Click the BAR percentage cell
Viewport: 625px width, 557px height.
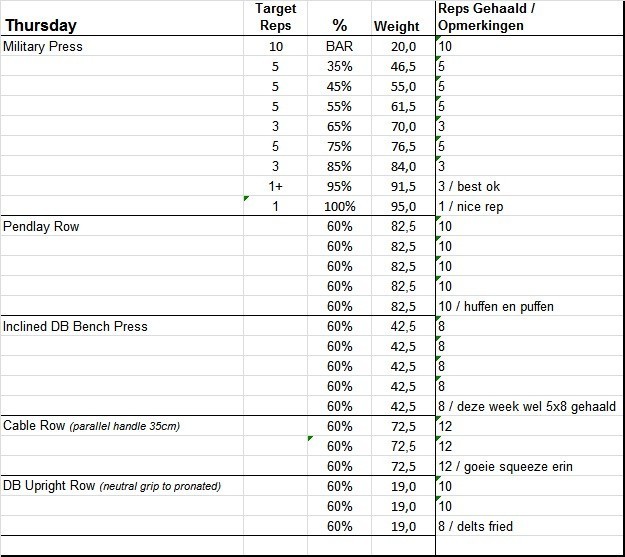(x=339, y=47)
